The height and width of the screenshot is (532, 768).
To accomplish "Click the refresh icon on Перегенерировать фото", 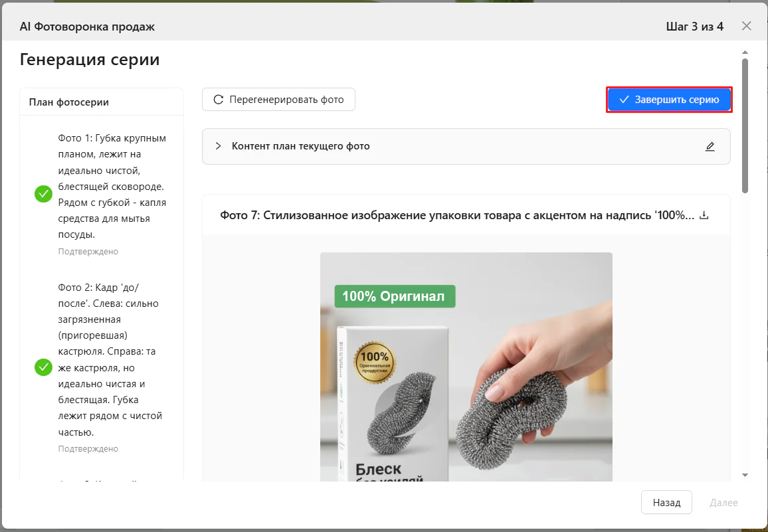I will pos(218,100).
